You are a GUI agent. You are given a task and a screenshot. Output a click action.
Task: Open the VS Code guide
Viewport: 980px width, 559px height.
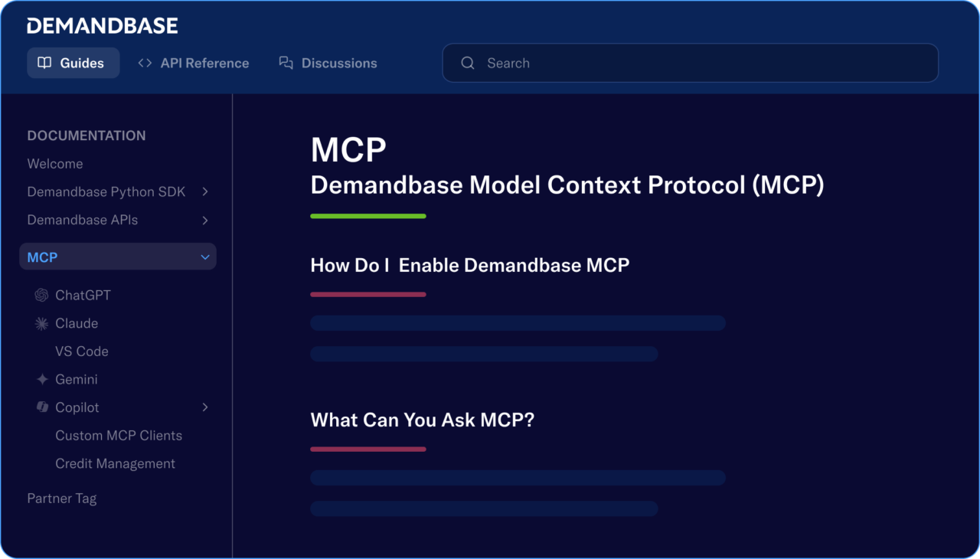point(82,351)
